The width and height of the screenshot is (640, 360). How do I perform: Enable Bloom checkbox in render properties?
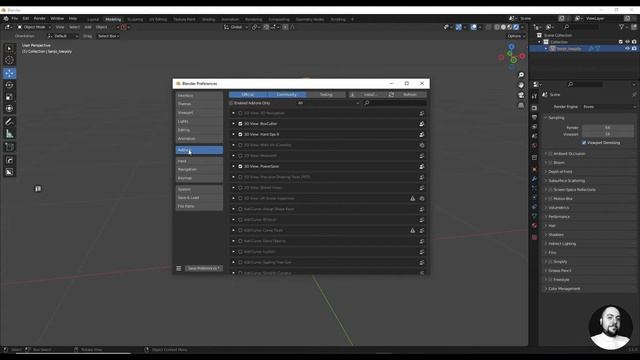(x=550, y=163)
